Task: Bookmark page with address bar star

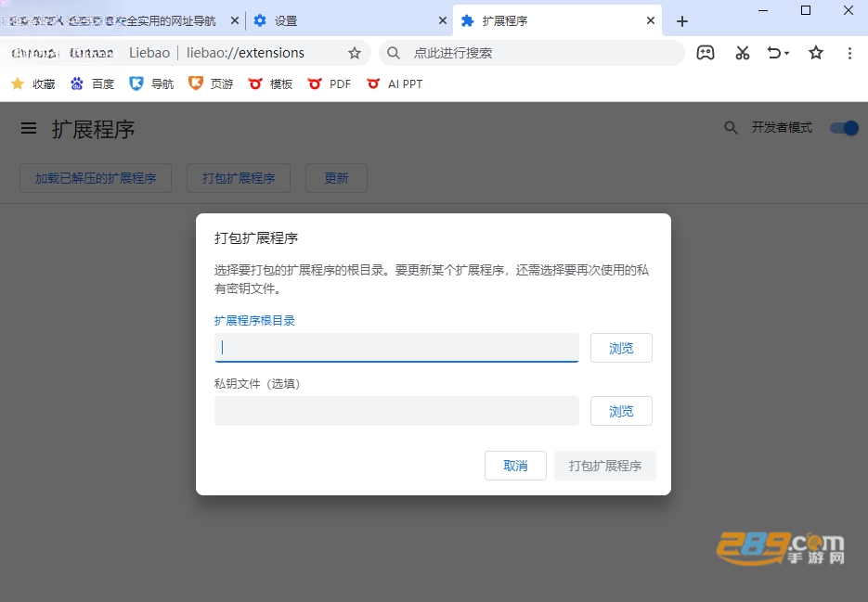Action: click(355, 53)
